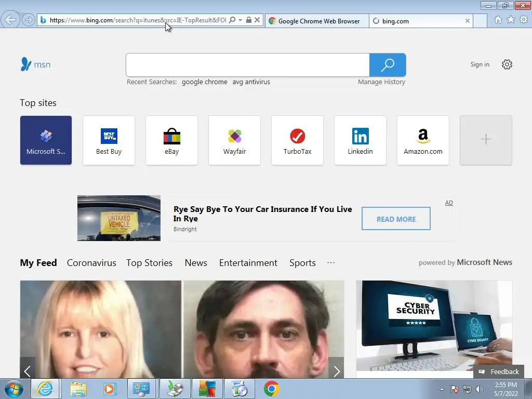Click the browser Forward arrow button
The image size is (532, 399).
click(29, 20)
